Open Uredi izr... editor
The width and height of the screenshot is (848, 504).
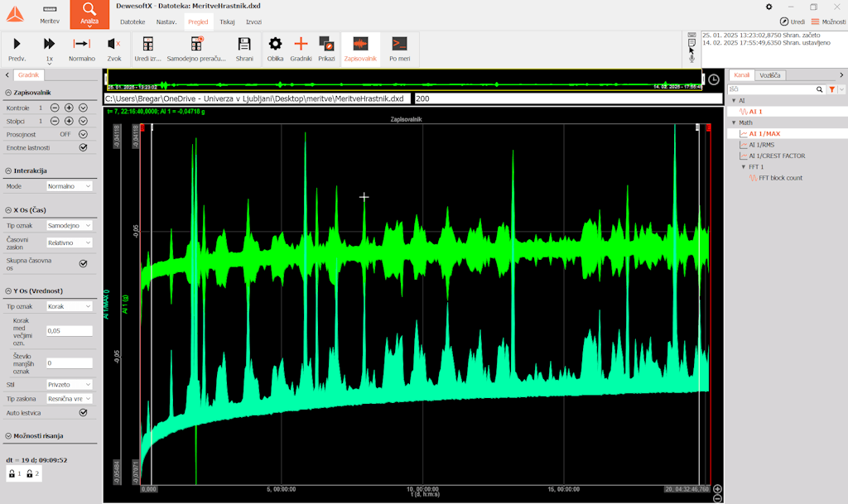(x=147, y=49)
